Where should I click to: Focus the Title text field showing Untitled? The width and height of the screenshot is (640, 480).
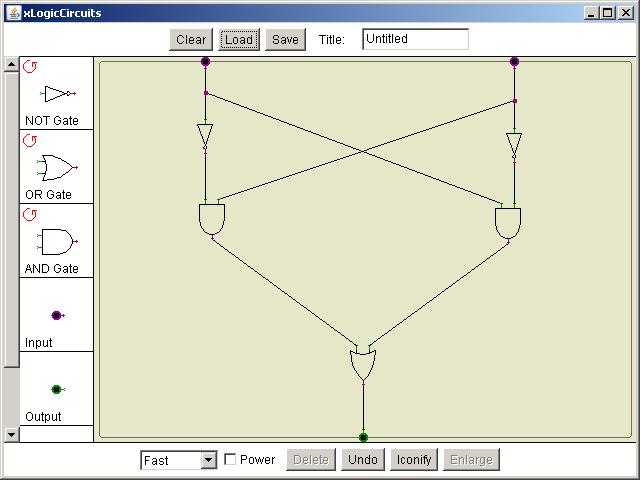[416, 39]
